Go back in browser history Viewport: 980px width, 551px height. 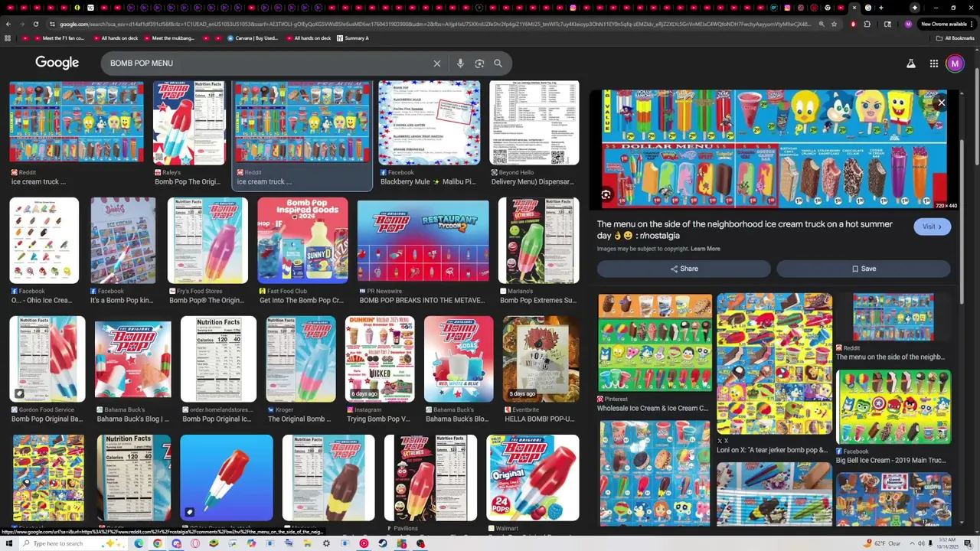[x=8, y=24]
